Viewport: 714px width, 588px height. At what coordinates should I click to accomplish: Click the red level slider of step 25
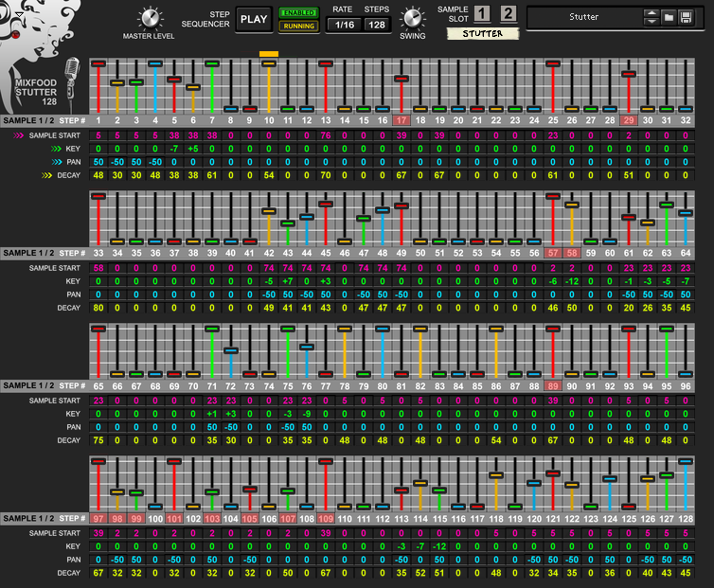553,63
